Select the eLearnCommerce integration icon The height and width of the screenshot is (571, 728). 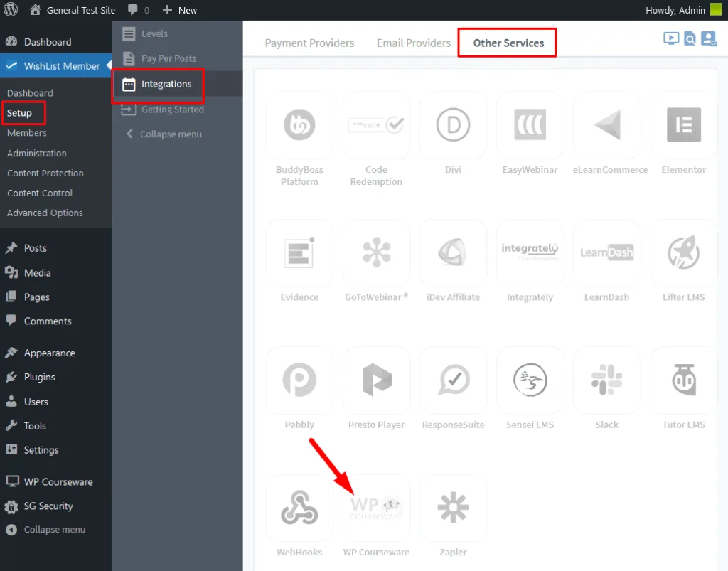point(607,124)
